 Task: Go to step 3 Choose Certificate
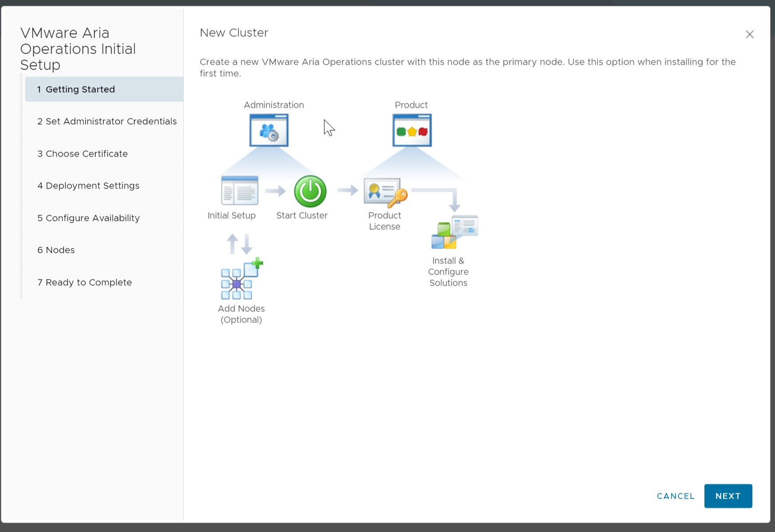[104, 154]
